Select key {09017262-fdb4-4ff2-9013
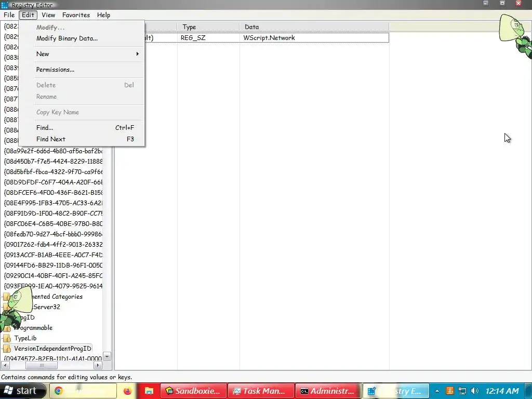The height and width of the screenshot is (399, 532). (53, 245)
